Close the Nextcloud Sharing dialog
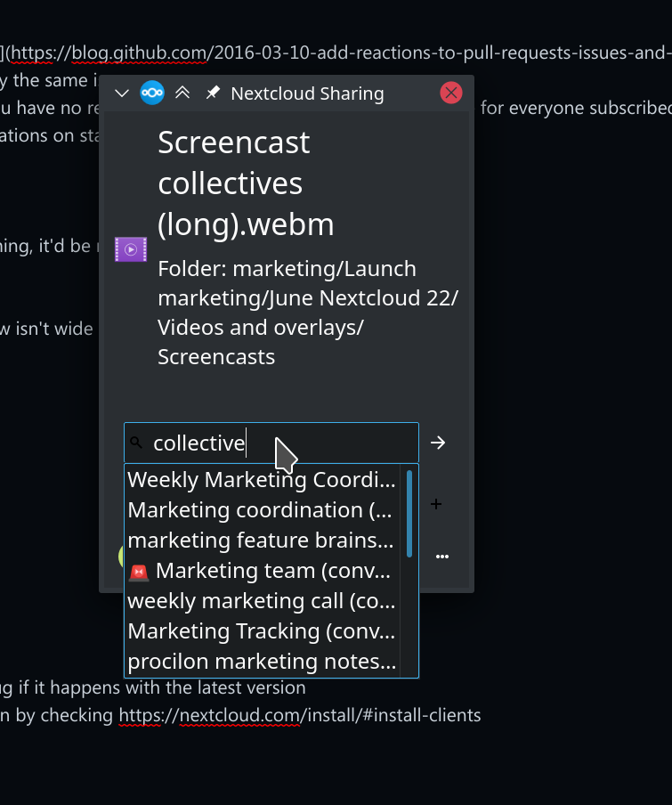The width and height of the screenshot is (672, 805). point(451,93)
